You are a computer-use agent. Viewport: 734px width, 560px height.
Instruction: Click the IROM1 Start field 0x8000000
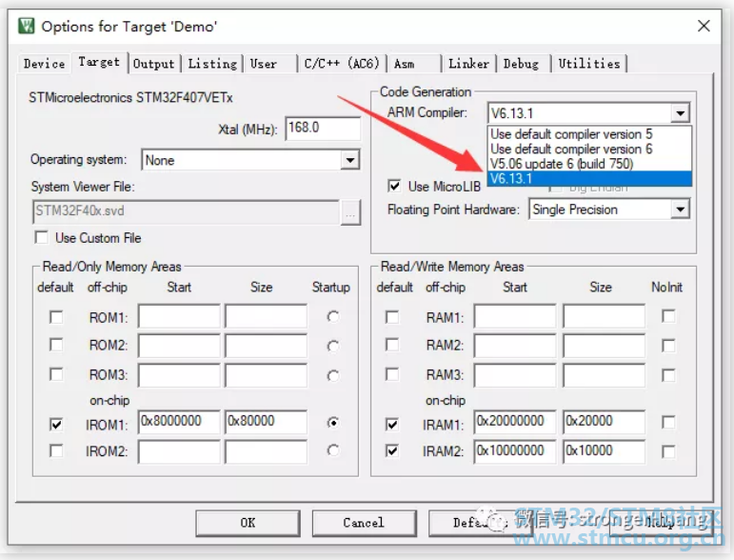coord(179,422)
